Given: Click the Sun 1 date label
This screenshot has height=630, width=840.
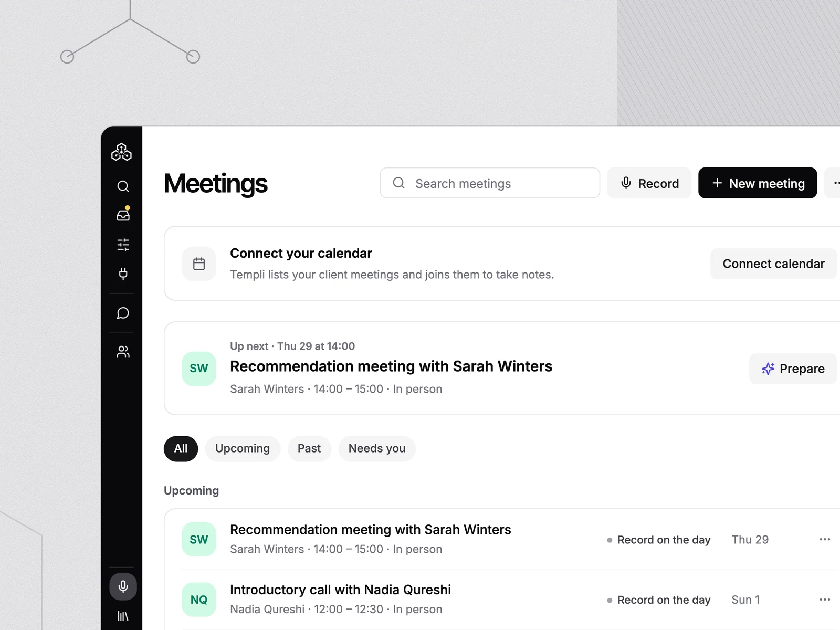Looking at the screenshot, I should pos(745,600).
